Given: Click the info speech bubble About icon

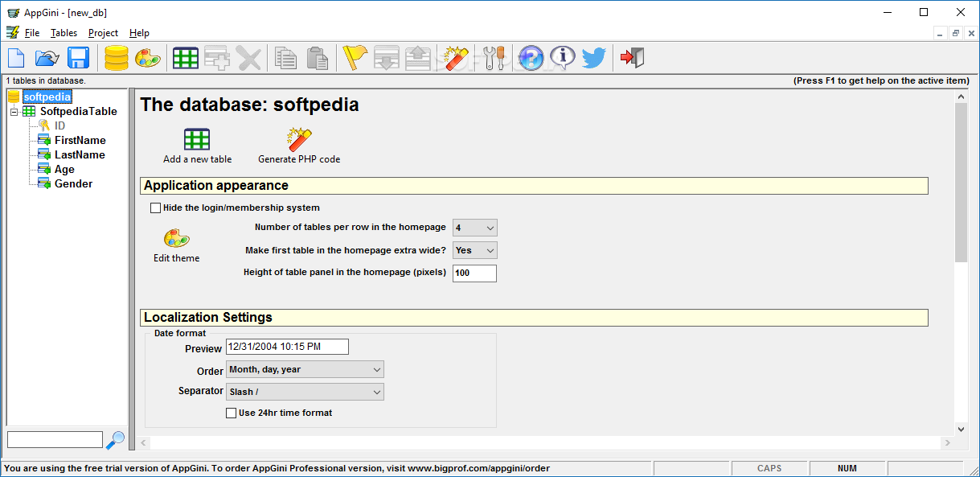Looking at the screenshot, I should click(x=563, y=58).
